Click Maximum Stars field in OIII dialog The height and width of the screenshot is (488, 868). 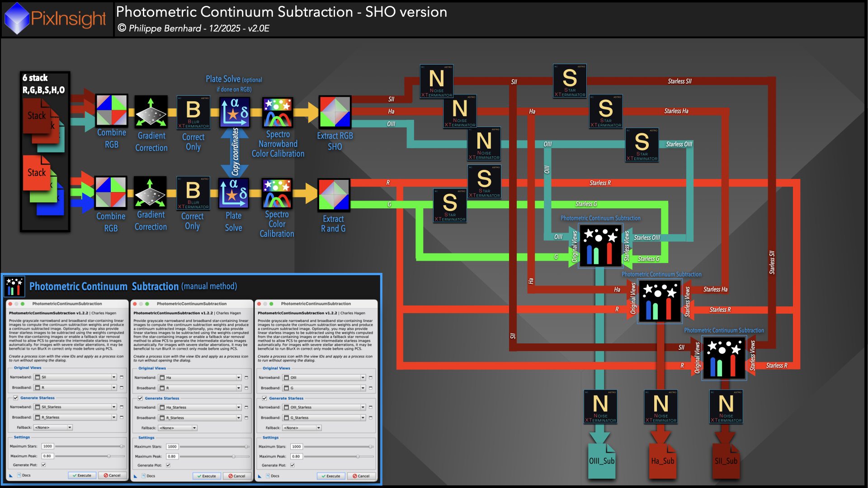point(297,446)
